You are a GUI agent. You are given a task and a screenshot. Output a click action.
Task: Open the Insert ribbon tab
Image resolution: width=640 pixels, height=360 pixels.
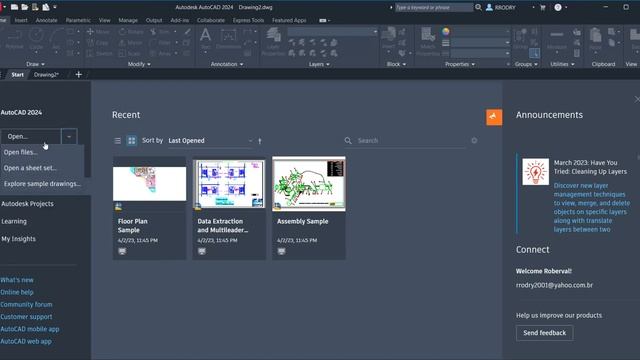[x=21, y=20]
